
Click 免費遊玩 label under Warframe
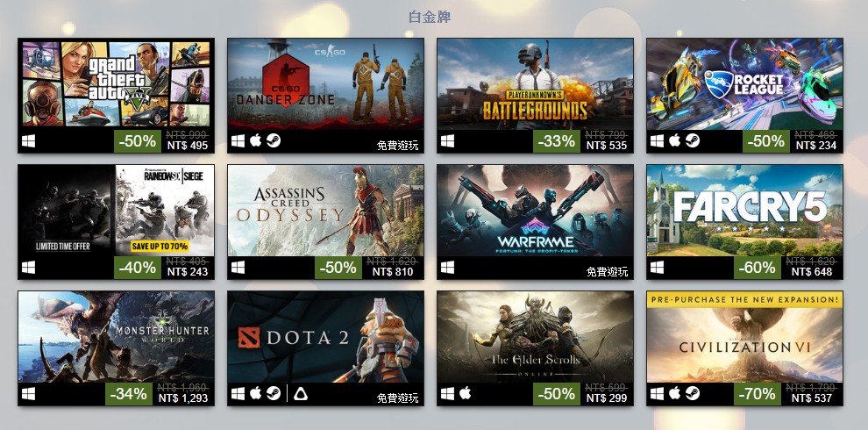coord(608,272)
